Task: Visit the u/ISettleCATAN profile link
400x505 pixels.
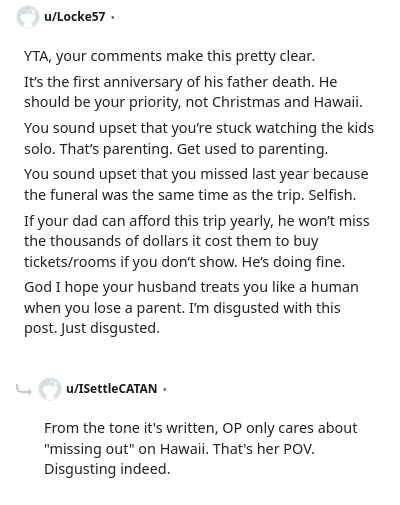Action: click(112, 389)
